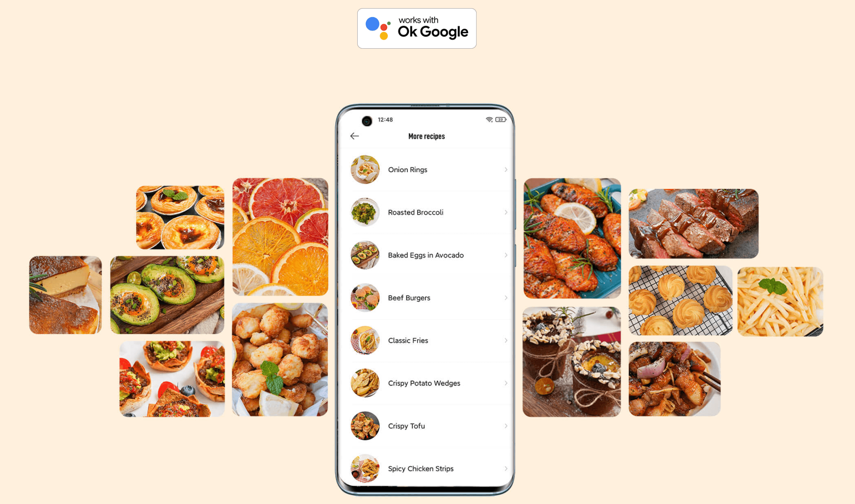Image resolution: width=855 pixels, height=504 pixels.
Task: Open the Onion Rings recipe
Action: pyautogui.click(x=427, y=169)
